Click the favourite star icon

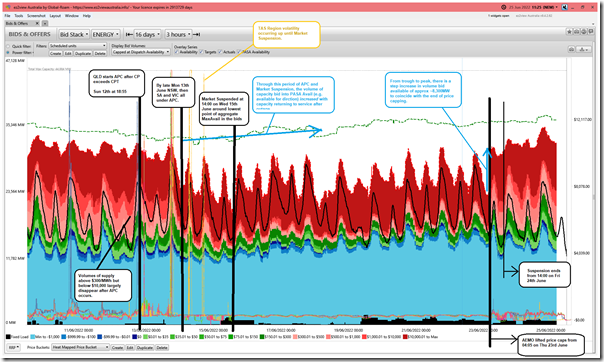569,32
